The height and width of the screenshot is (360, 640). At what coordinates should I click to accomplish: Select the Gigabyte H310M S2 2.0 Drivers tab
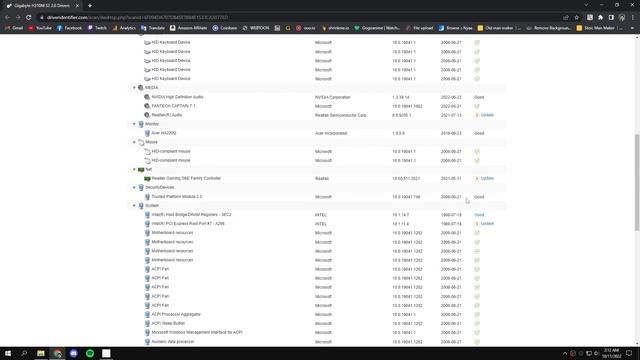tap(42, 6)
